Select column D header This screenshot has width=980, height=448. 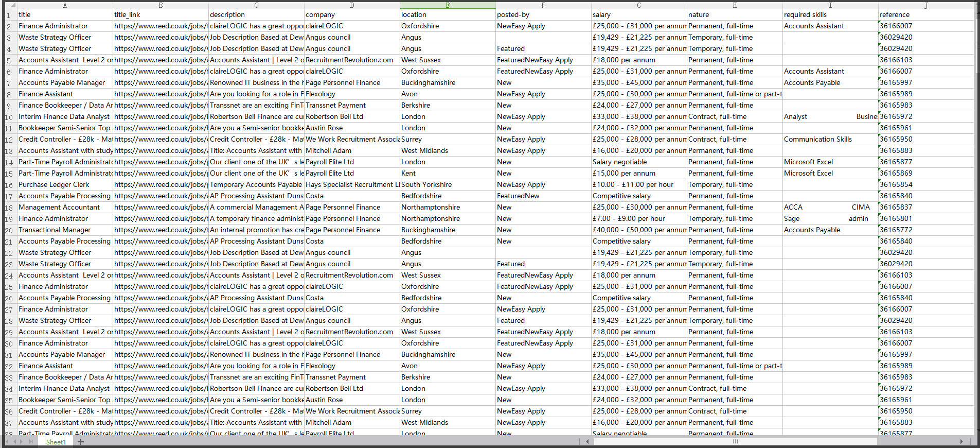[352, 5]
